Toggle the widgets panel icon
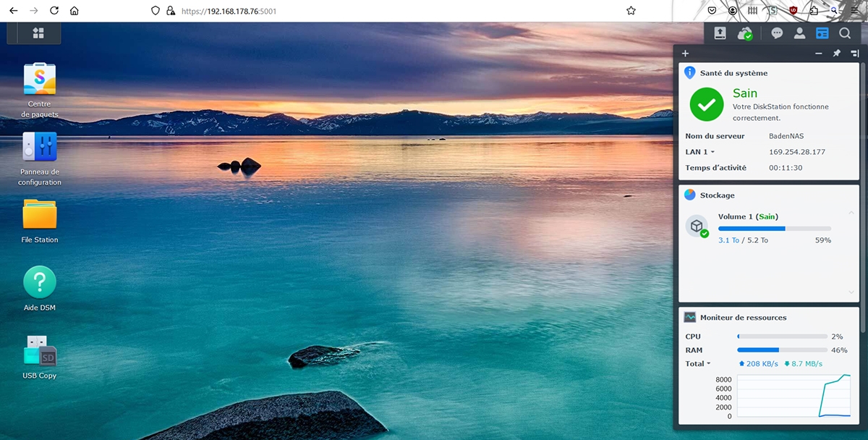 (x=822, y=33)
